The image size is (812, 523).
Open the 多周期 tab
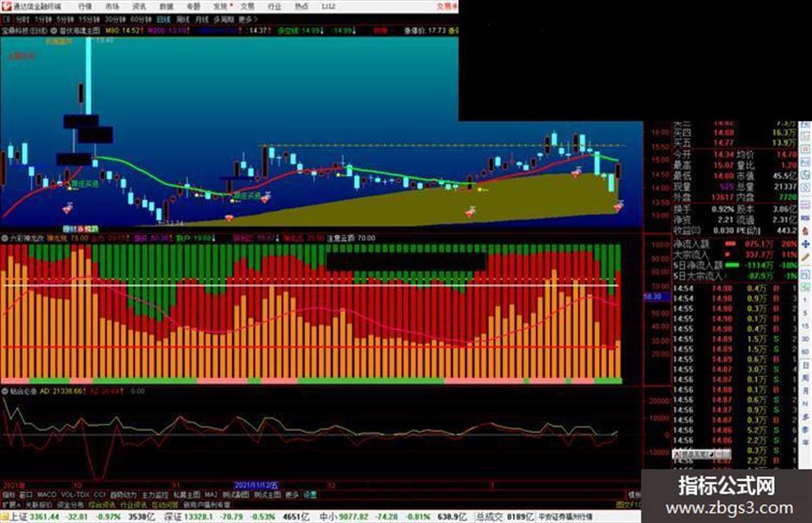(x=223, y=20)
